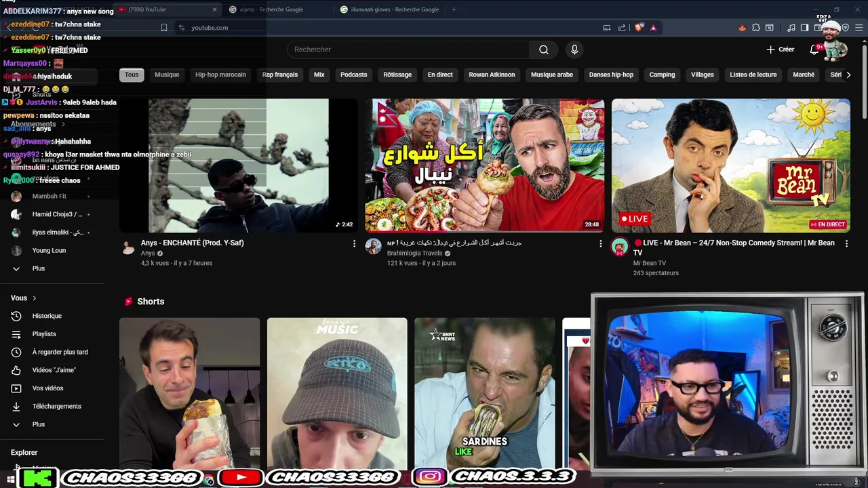The image size is (868, 488).
Task: Select the Danses hip-hop chip
Action: click(x=611, y=75)
